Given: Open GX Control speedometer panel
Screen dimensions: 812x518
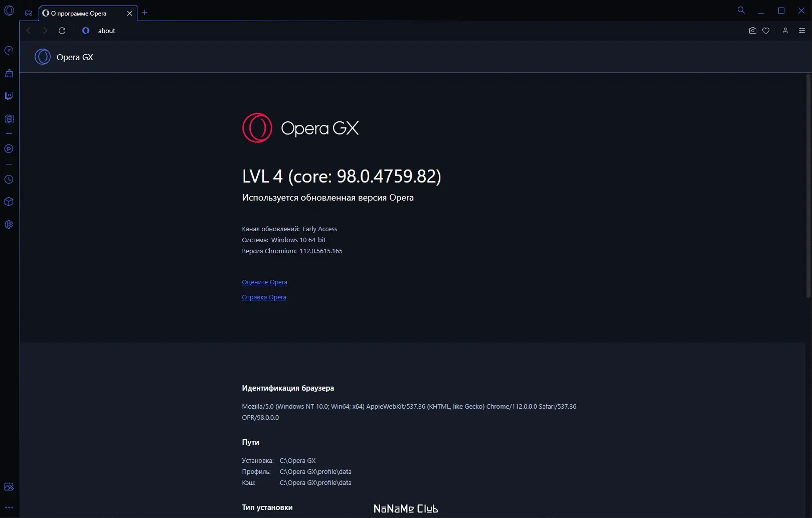Looking at the screenshot, I should (x=9, y=50).
